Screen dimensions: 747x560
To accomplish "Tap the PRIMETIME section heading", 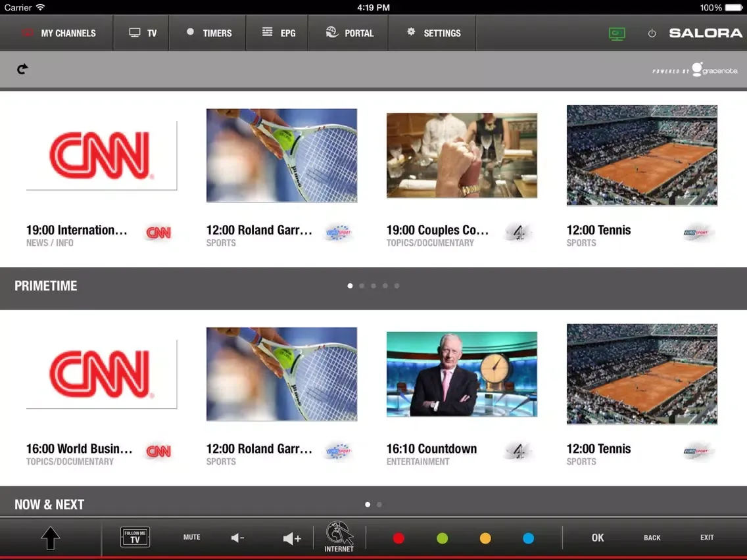I will tap(46, 286).
